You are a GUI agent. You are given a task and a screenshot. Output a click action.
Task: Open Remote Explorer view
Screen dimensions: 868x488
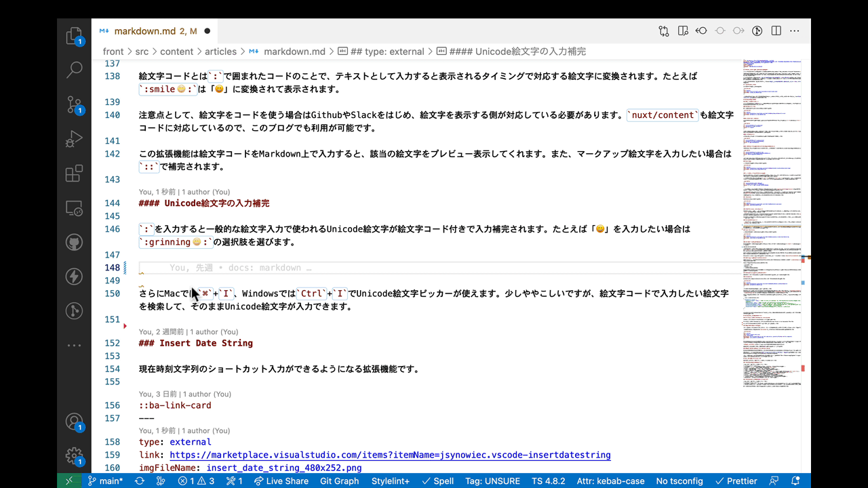point(74,207)
